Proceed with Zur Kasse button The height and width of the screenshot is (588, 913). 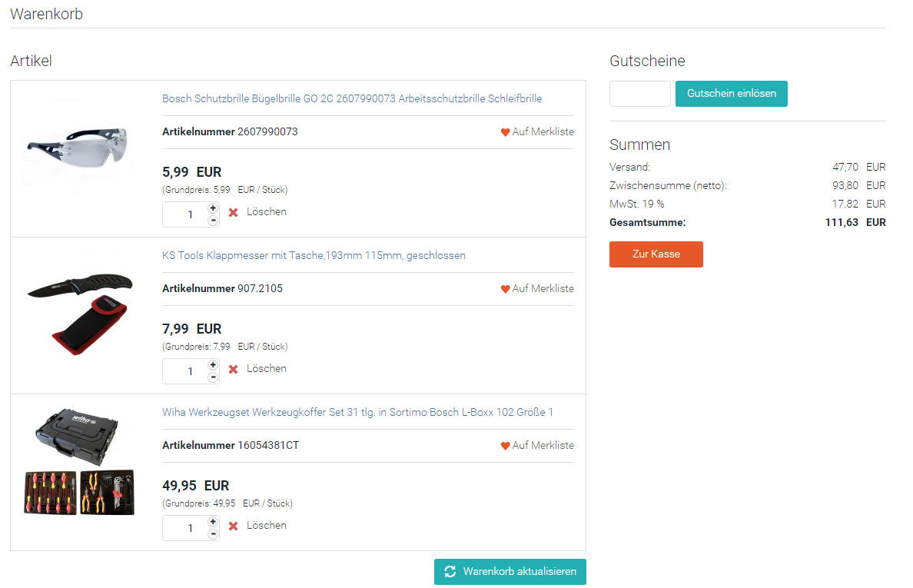click(656, 254)
